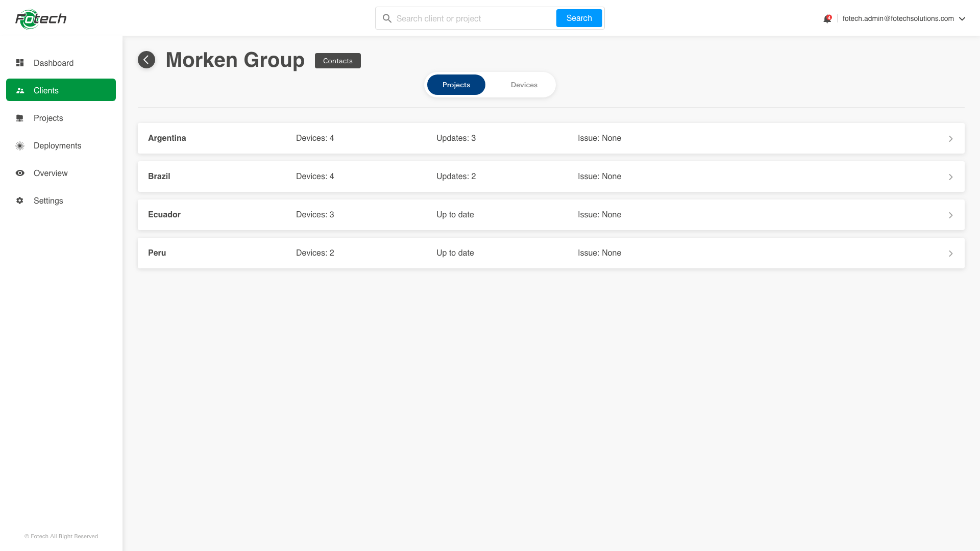Click the Dashboard grid icon

(20, 63)
